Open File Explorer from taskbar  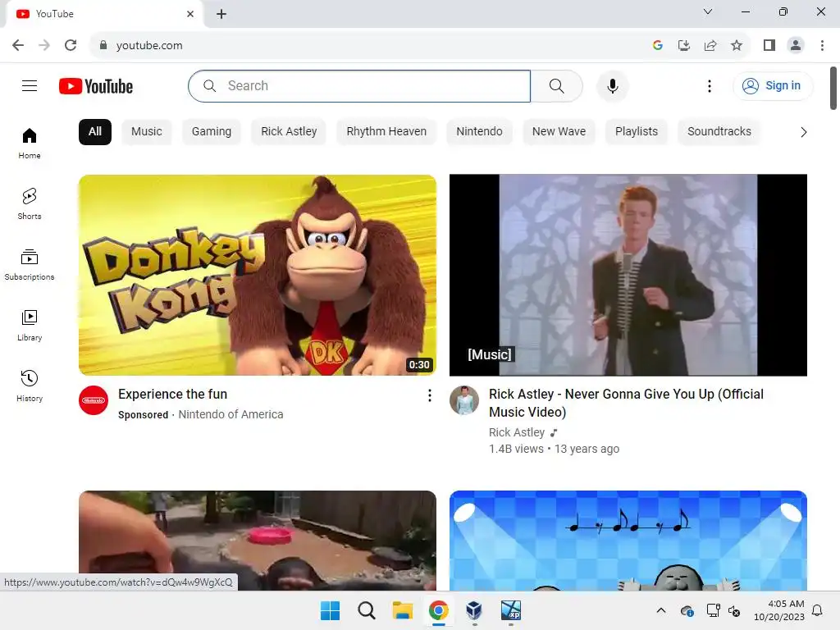coord(402,610)
